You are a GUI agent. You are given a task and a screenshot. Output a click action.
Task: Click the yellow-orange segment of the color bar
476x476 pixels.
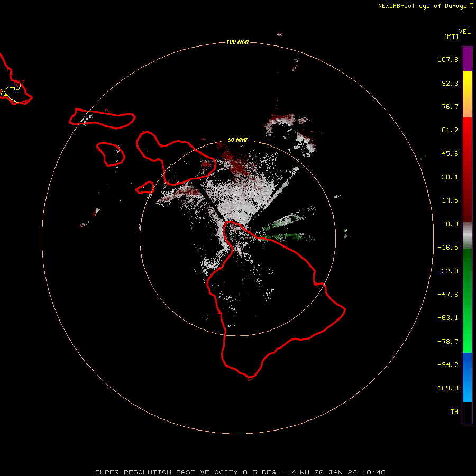click(467, 94)
